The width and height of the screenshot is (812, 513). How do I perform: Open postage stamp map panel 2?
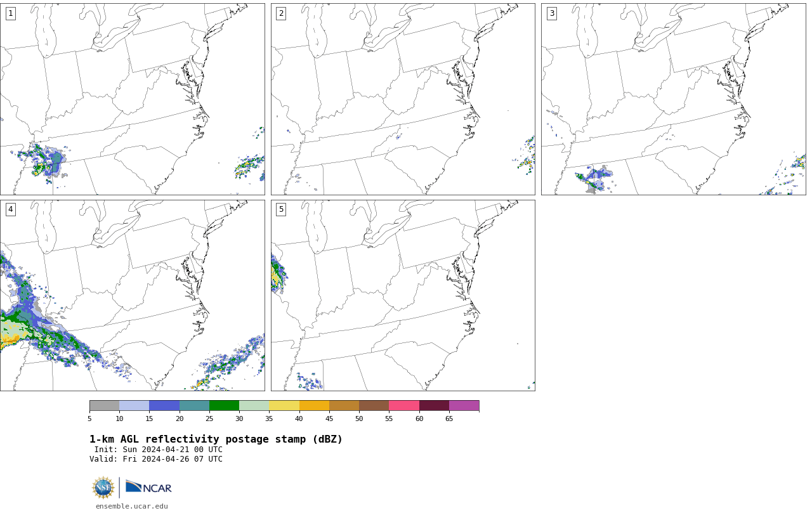click(x=403, y=99)
